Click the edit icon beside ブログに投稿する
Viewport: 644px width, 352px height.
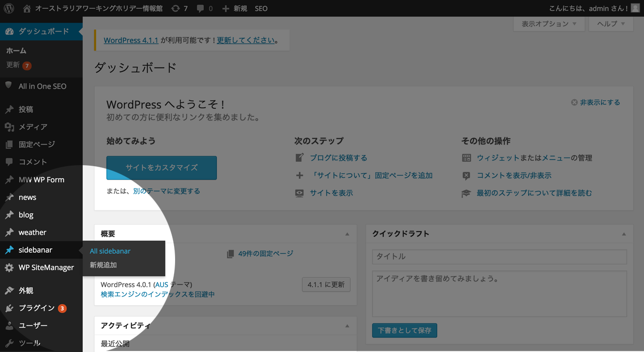click(x=299, y=158)
